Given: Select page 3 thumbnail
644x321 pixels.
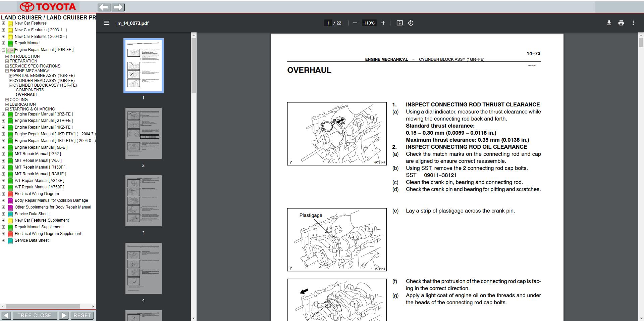Looking at the screenshot, I should pos(144,201).
